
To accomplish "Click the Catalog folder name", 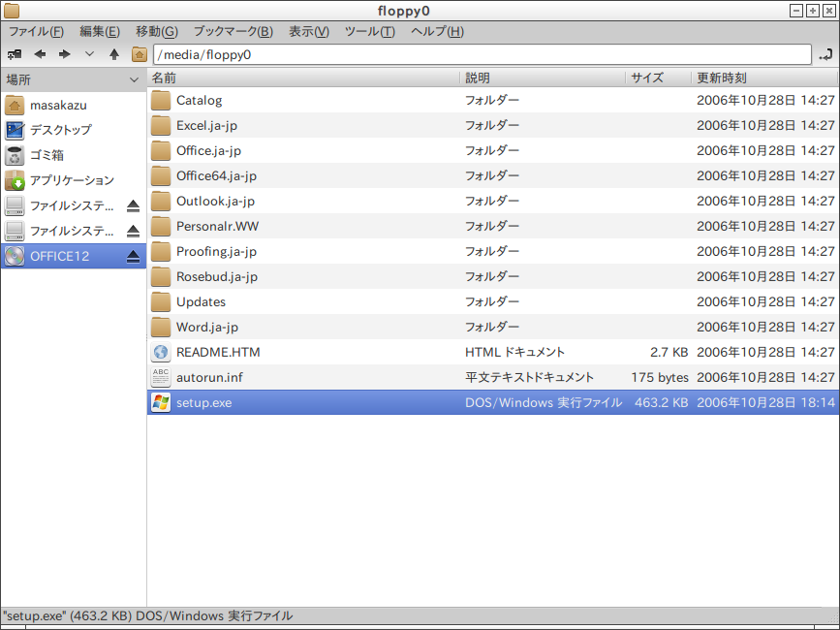I will point(200,101).
